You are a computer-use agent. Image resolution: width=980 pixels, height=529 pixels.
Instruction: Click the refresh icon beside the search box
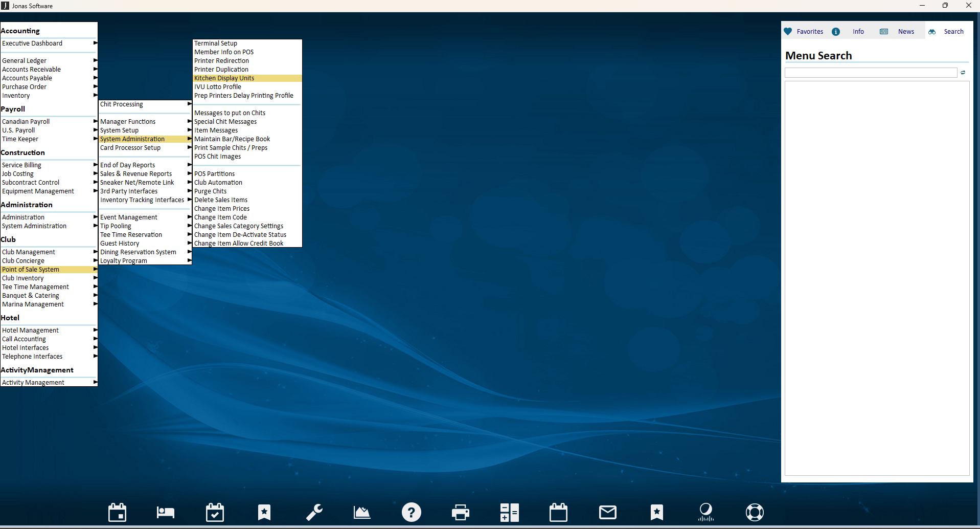pyautogui.click(x=963, y=73)
